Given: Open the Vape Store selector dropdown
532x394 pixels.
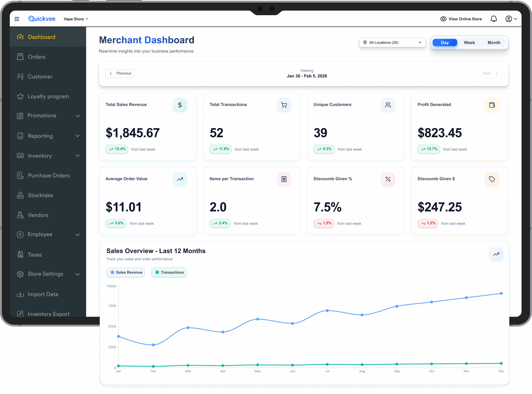Looking at the screenshot, I should [x=76, y=19].
